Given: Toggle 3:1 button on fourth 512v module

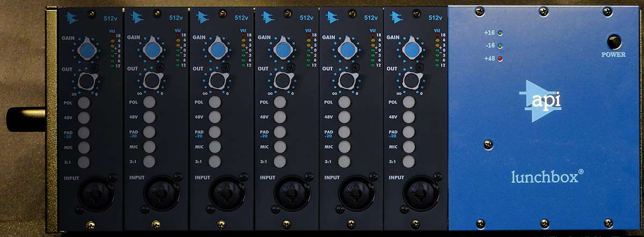Looking at the screenshot, I should (x=279, y=161).
